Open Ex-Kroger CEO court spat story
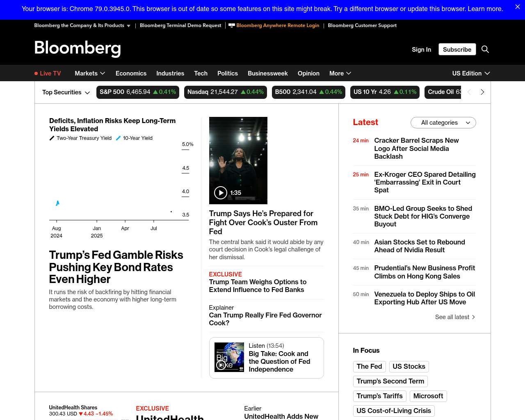 click(x=425, y=182)
